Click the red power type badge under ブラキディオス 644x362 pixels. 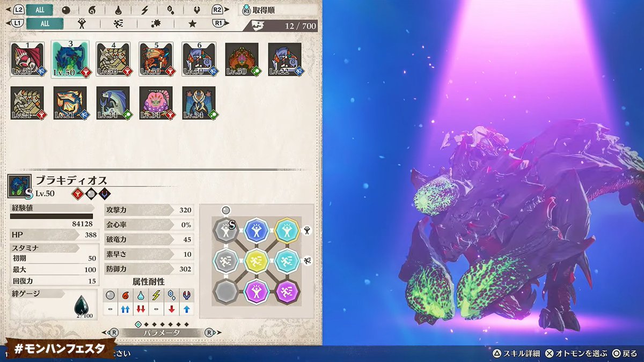pos(77,194)
